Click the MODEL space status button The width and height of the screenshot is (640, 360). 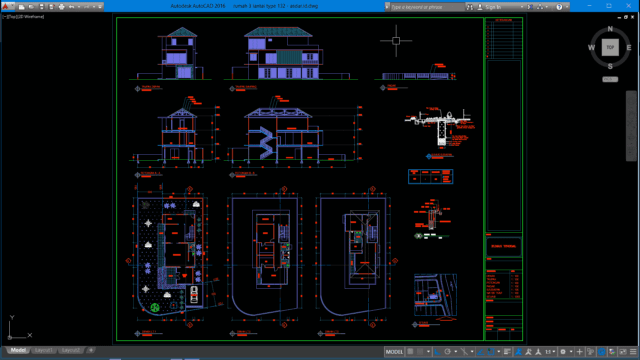(394, 352)
